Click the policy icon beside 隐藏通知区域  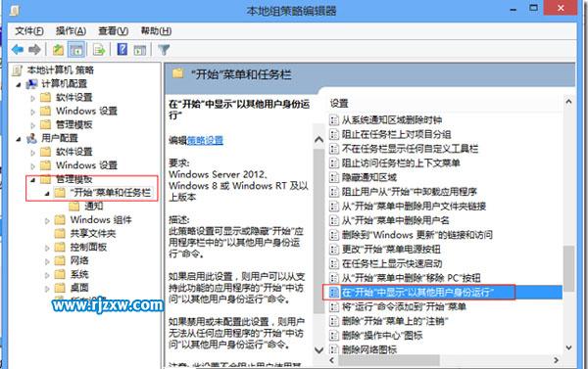[334, 177]
